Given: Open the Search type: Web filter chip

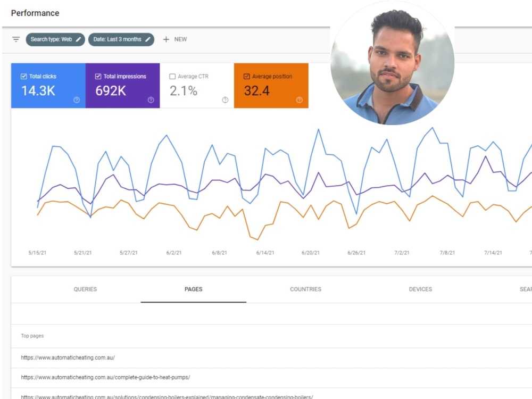Looking at the screenshot, I should pos(55,39).
